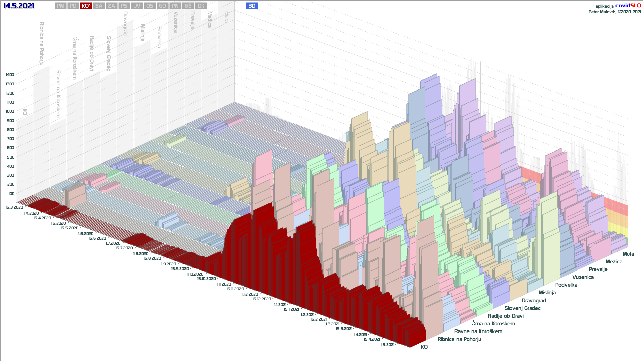
Task: Select the Slovenj Gradec series label
Action: point(522,308)
